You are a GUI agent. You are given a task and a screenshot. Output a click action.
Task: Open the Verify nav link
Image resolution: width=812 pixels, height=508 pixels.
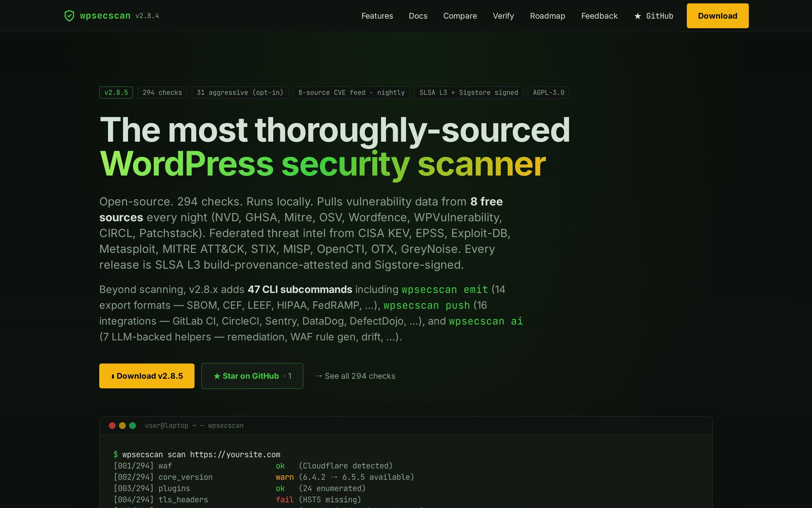503,16
